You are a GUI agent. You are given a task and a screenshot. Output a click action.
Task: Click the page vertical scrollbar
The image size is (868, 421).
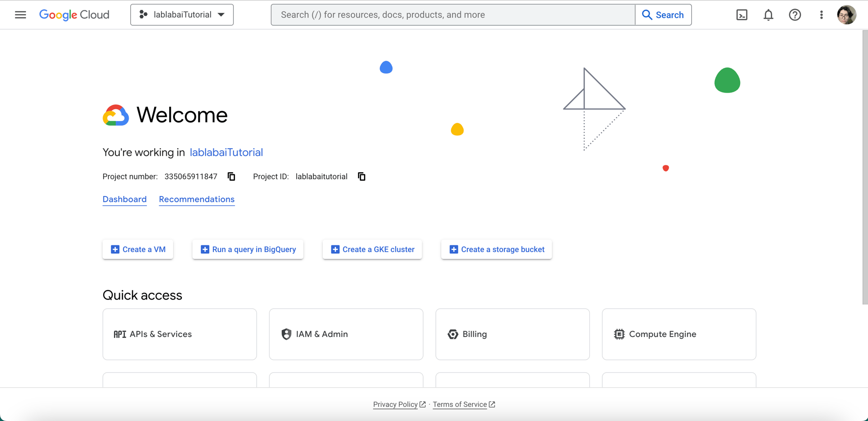coord(865,167)
